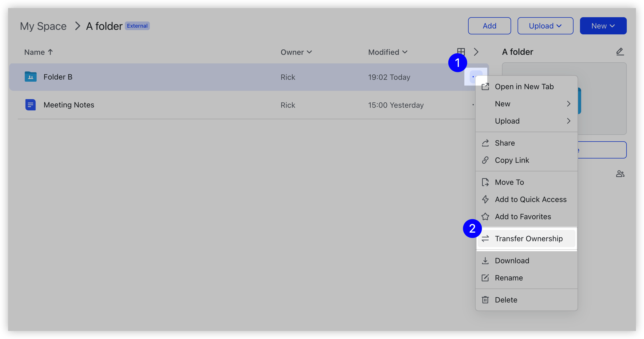
Task: Click the pencil icon to edit A folder
Action: tap(620, 52)
